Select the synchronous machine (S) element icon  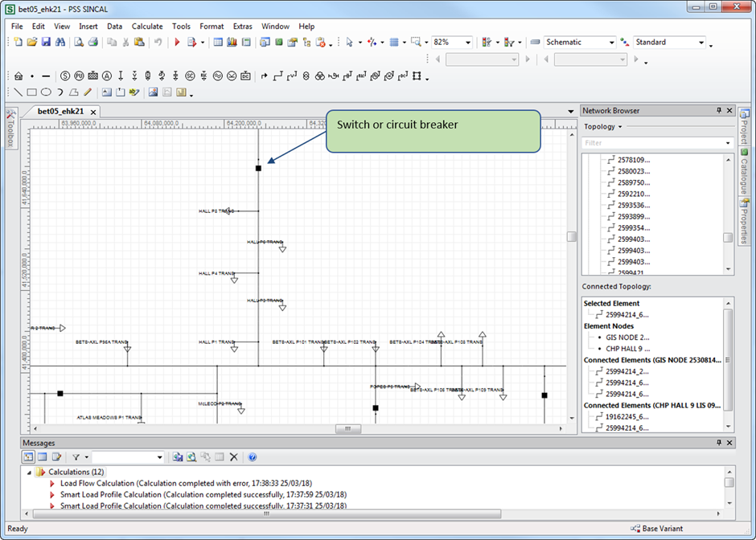point(65,76)
